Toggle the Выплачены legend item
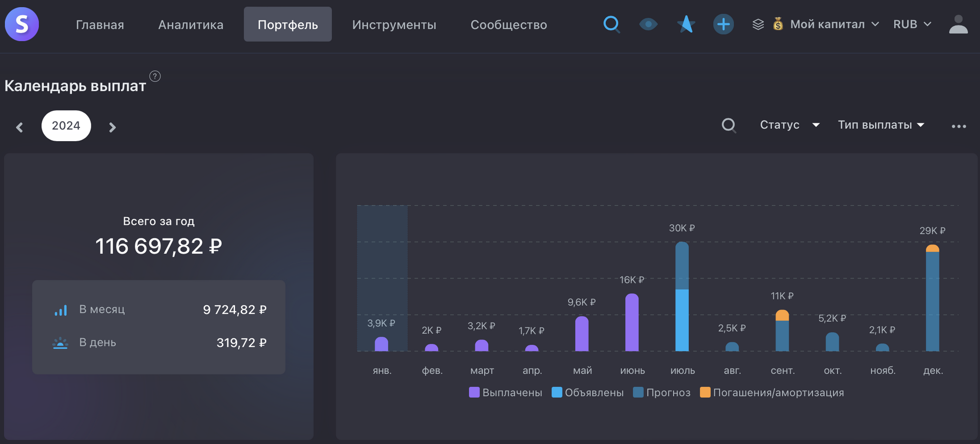 tap(506, 393)
